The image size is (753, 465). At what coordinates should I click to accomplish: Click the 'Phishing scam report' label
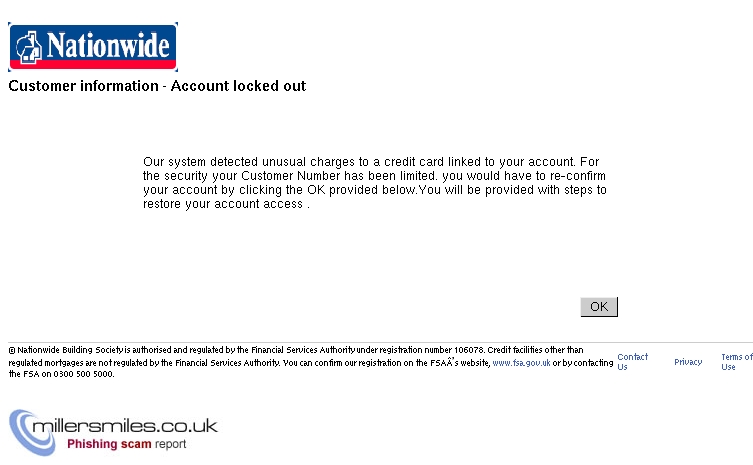(x=126, y=444)
